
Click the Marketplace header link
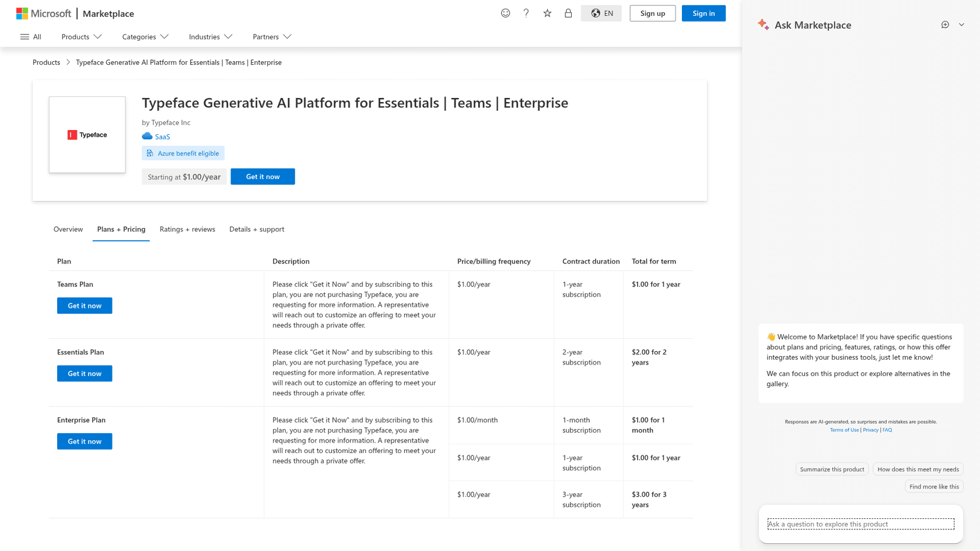pos(108,13)
